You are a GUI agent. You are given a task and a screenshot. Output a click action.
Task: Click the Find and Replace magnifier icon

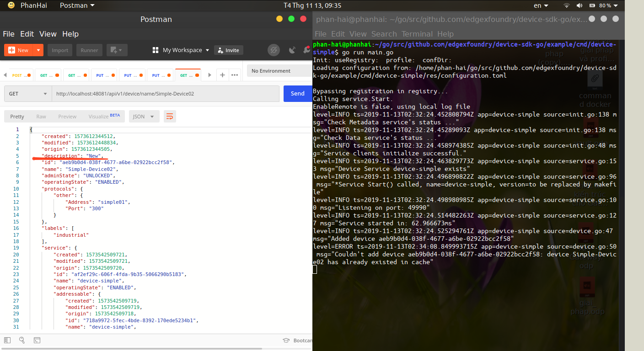click(22, 340)
